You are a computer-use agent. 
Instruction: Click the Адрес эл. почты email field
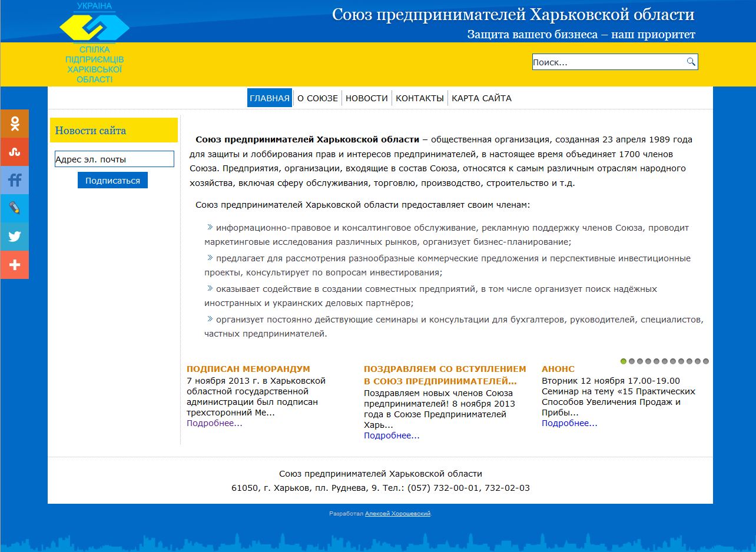click(114, 159)
